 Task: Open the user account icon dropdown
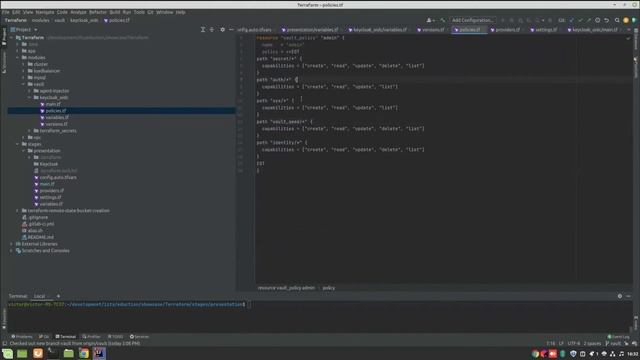point(430,20)
